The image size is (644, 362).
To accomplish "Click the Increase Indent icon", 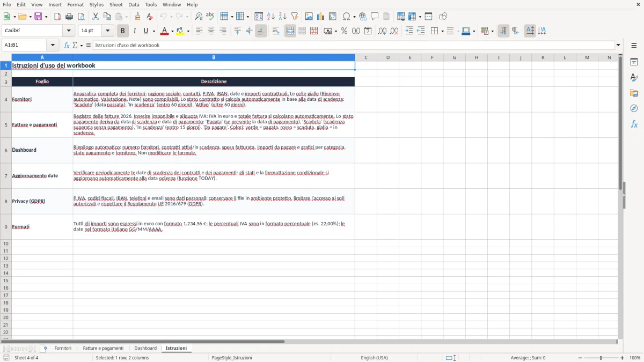I will click(x=409, y=31).
